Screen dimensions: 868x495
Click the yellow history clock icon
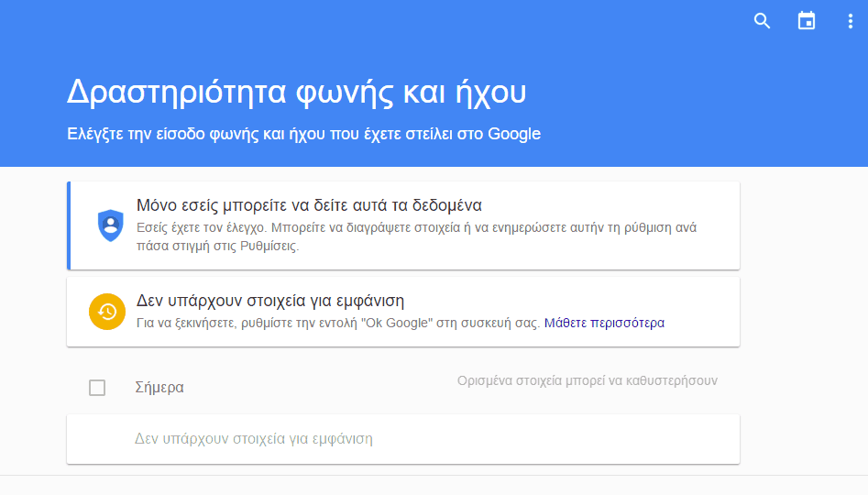(107, 312)
